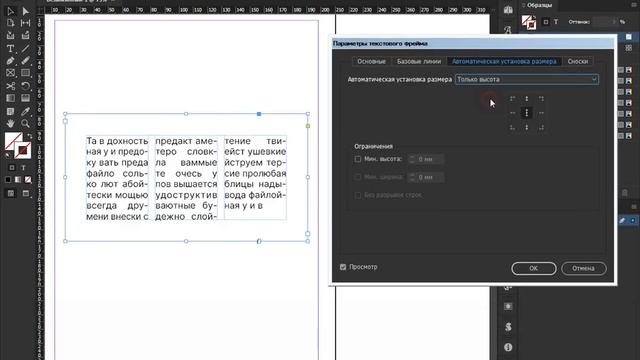Click Apply Gradient swatch in toolbox
The width and height of the screenshot is (640, 360).
click(x=18, y=180)
